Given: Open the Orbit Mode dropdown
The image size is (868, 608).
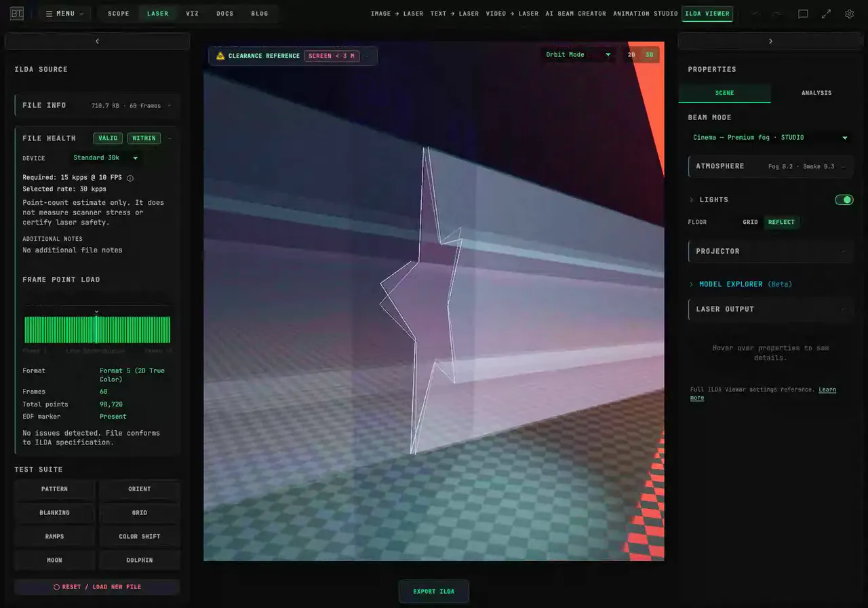Looking at the screenshot, I should [x=578, y=55].
